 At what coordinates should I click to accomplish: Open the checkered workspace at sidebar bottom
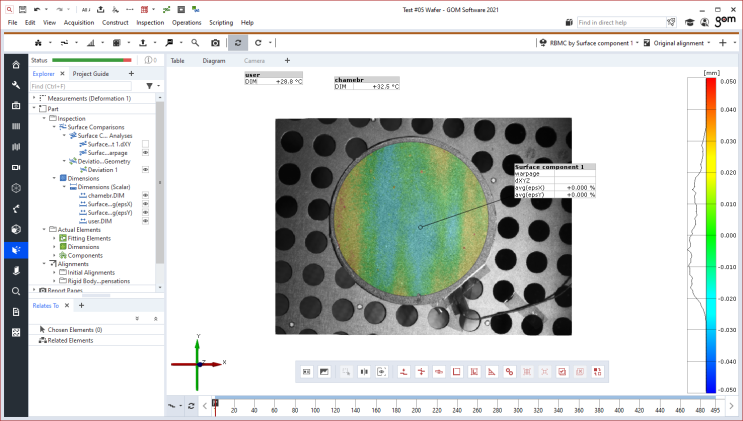pos(16,332)
